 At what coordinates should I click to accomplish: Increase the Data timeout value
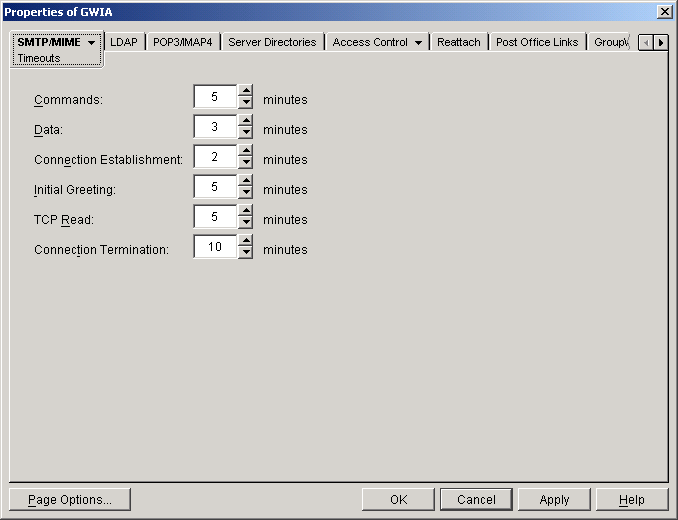246,121
